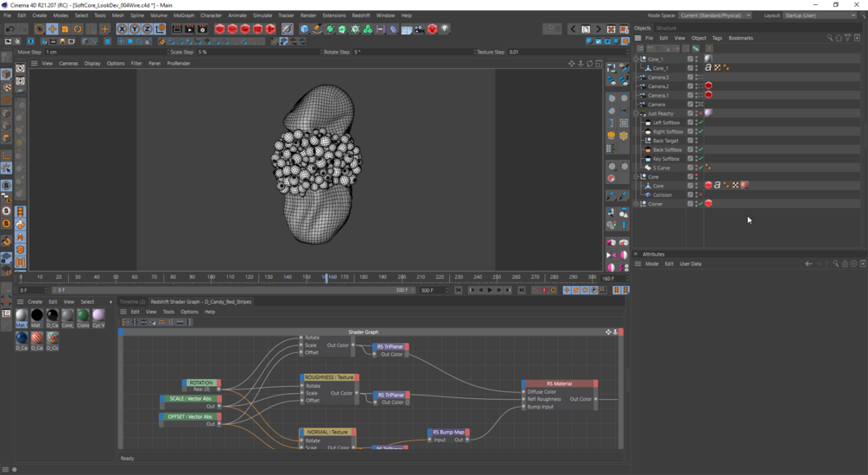Viewport: 868px width, 475px height.
Task: Expand the Cloner object hierarchy
Action: point(637,204)
